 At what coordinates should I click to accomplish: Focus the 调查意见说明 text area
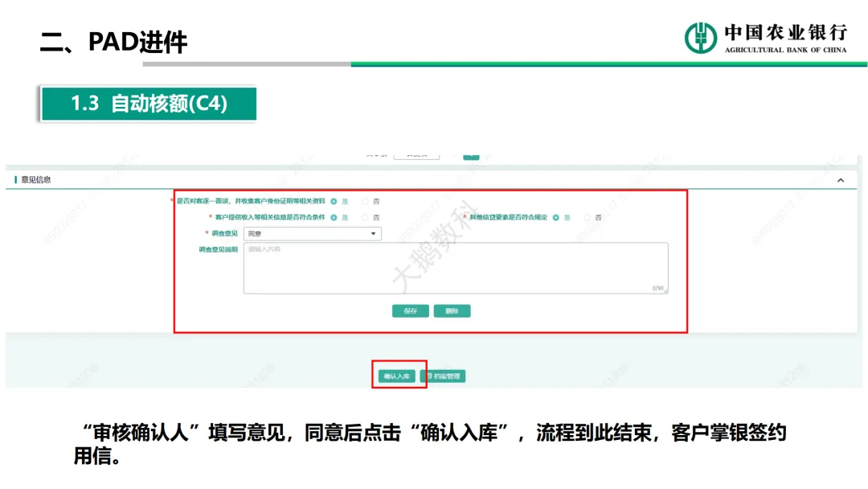coord(455,268)
